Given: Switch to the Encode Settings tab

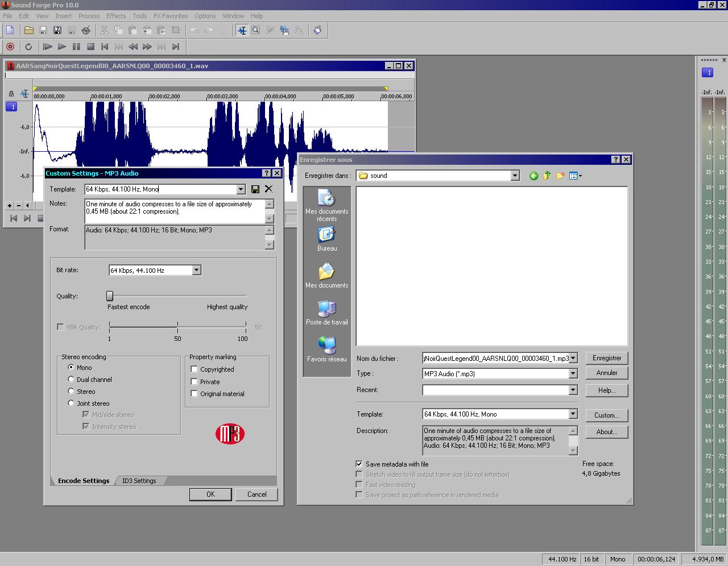Looking at the screenshot, I should pos(84,481).
